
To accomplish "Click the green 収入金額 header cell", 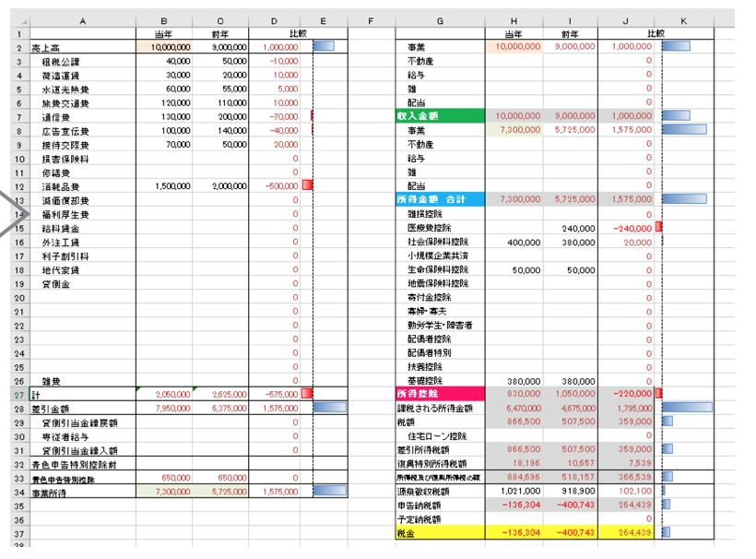I will click(440, 115).
